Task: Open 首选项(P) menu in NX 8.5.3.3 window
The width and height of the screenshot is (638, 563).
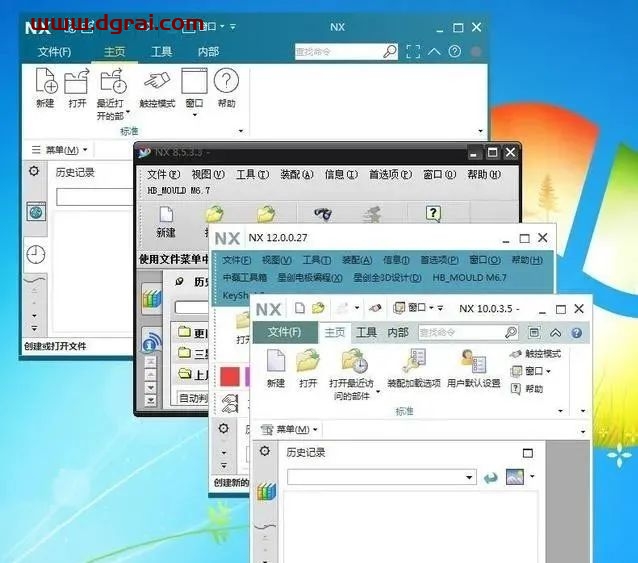Action: pos(390,175)
